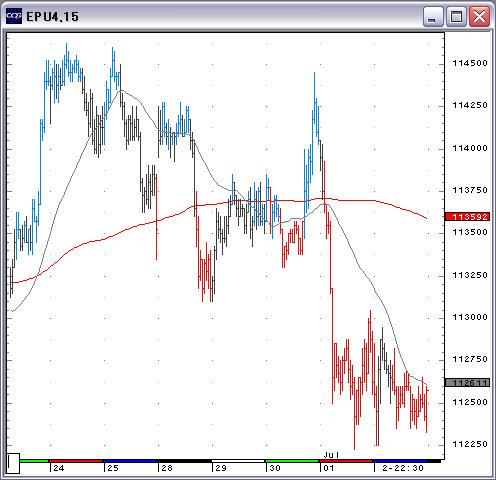Select date 28 on the time axis

(167, 468)
